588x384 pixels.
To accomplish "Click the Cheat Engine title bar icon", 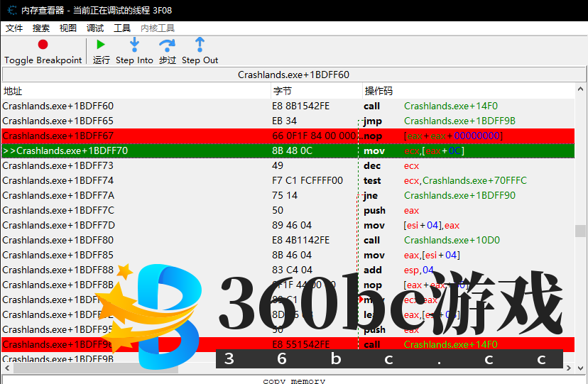I will pos(11,10).
